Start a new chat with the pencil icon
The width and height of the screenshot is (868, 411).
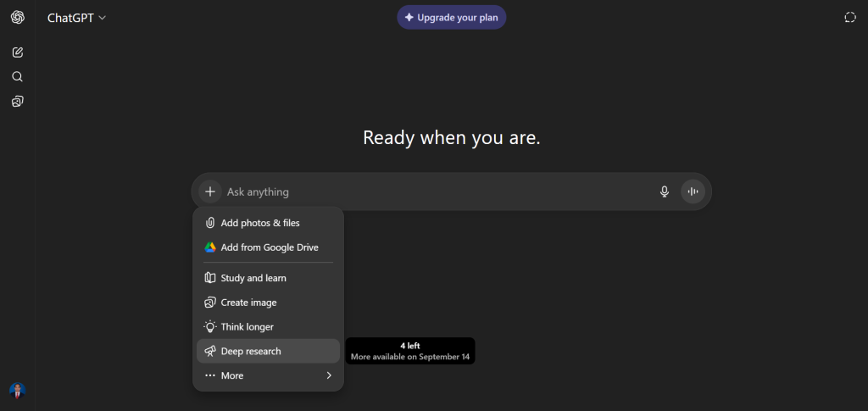point(17,53)
